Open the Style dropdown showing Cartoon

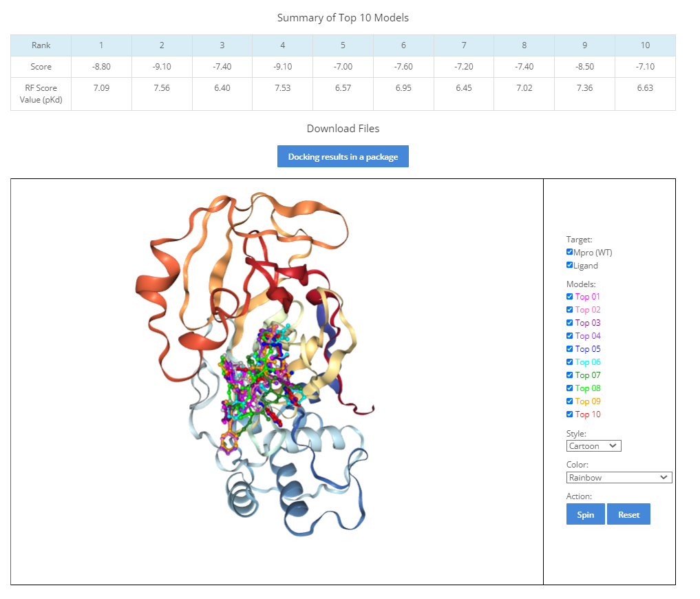pos(593,446)
